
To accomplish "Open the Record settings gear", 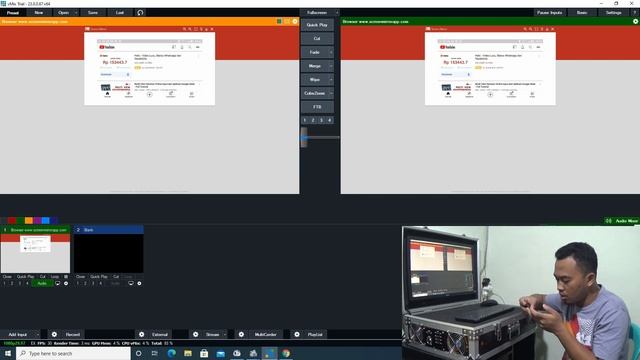I will click(54, 334).
